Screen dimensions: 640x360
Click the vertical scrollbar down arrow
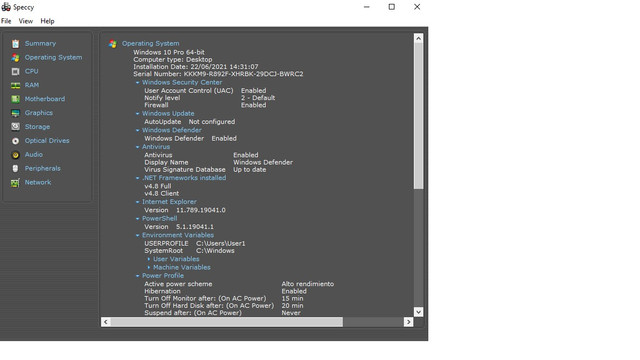coord(418,312)
